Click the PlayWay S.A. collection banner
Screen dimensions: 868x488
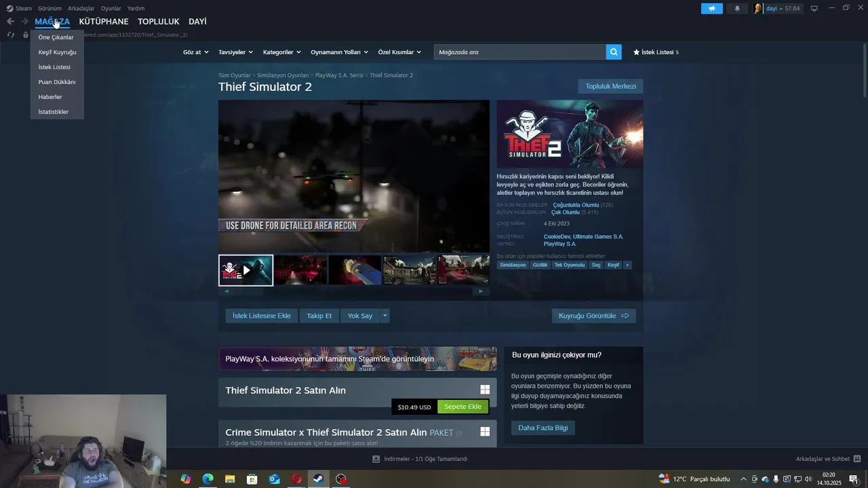357,359
